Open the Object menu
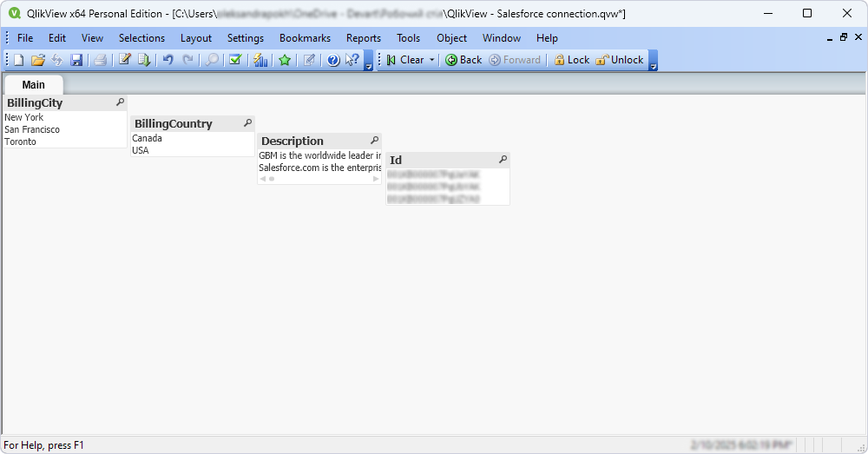The width and height of the screenshot is (868, 454). click(x=451, y=38)
